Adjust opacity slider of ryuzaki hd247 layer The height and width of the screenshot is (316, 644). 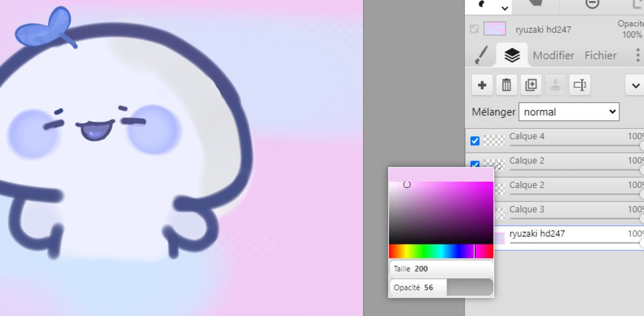click(x=577, y=243)
